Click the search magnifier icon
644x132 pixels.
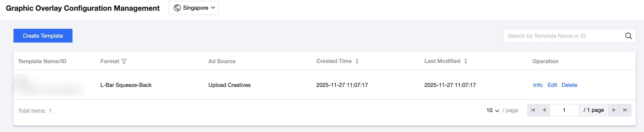pyautogui.click(x=628, y=36)
